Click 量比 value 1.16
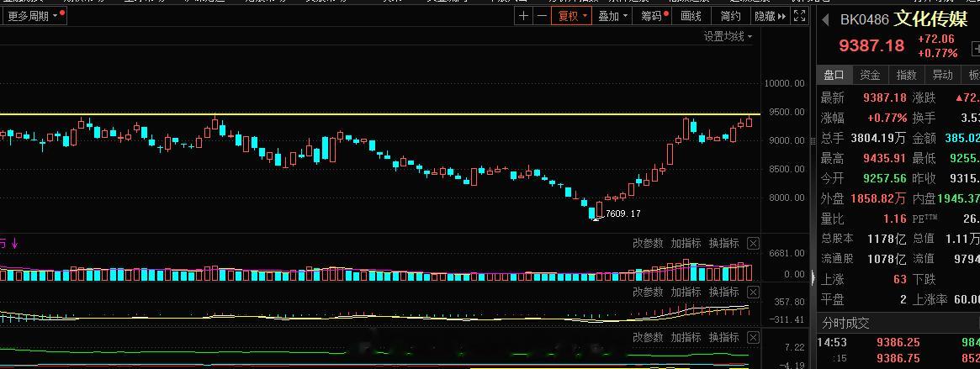The image size is (980, 369). [893, 219]
